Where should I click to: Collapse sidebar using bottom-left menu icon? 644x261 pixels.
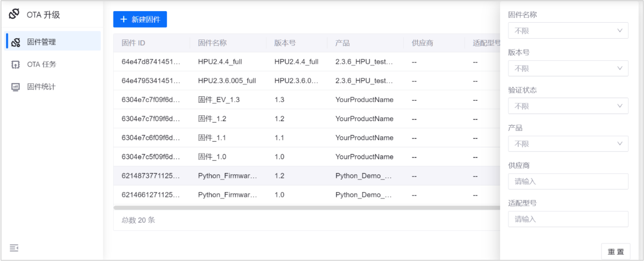(14, 248)
